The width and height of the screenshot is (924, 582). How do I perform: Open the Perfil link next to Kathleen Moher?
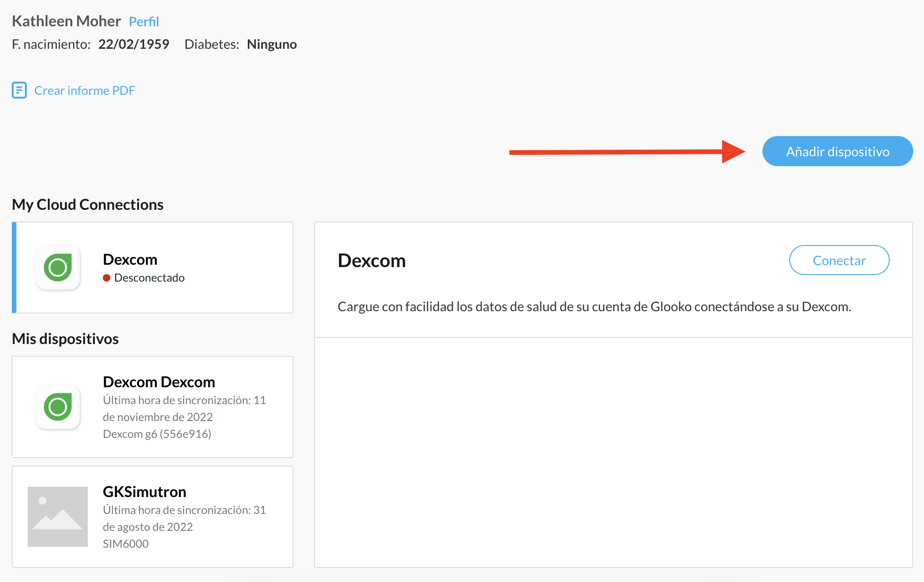coord(144,22)
